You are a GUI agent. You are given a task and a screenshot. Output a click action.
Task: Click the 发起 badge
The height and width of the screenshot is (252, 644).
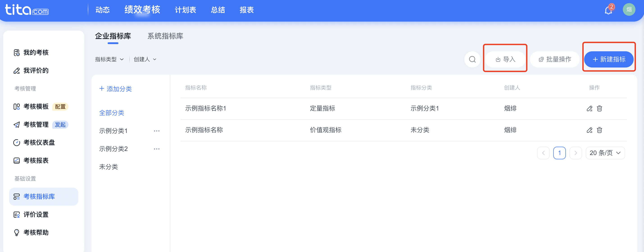tap(60, 125)
